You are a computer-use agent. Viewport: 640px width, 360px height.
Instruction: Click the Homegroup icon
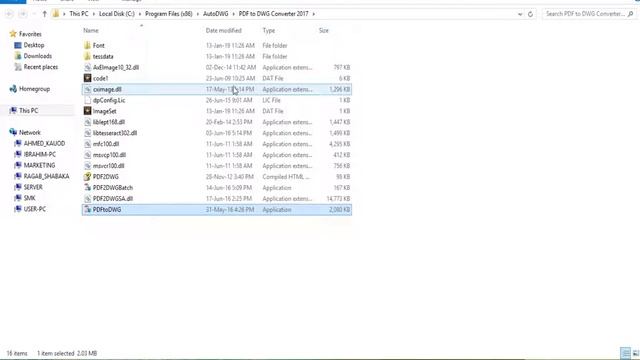point(13,89)
